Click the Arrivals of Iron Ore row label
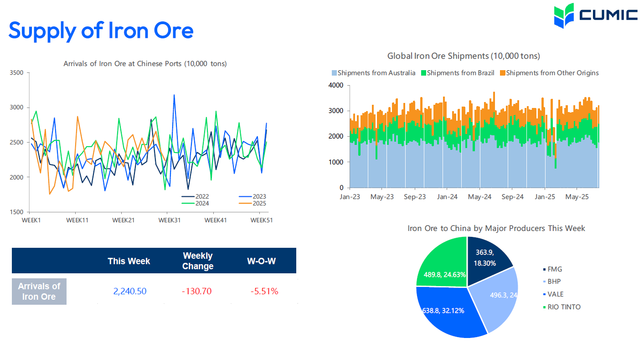 [39, 292]
